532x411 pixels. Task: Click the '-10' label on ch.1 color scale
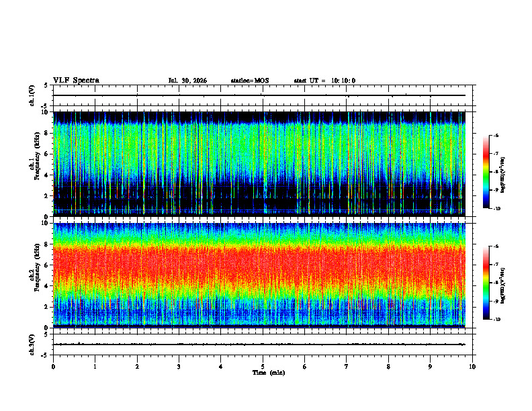click(x=496, y=209)
